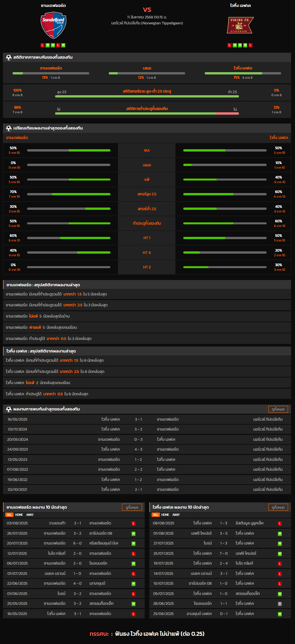Viewport: 295px width, 644px height.
Task: Select ALL tab in Viking last 10 panel
Action: (x=156, y=515)
